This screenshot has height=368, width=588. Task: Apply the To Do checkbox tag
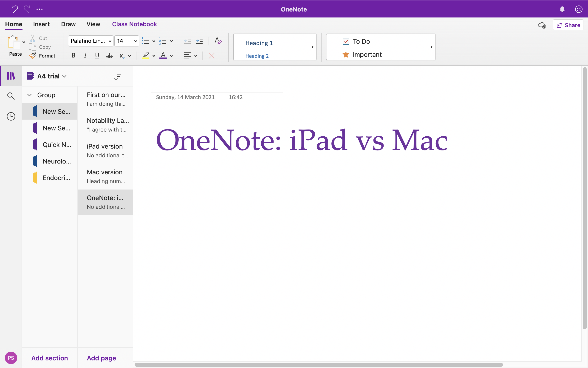click(x=356, y=41)
